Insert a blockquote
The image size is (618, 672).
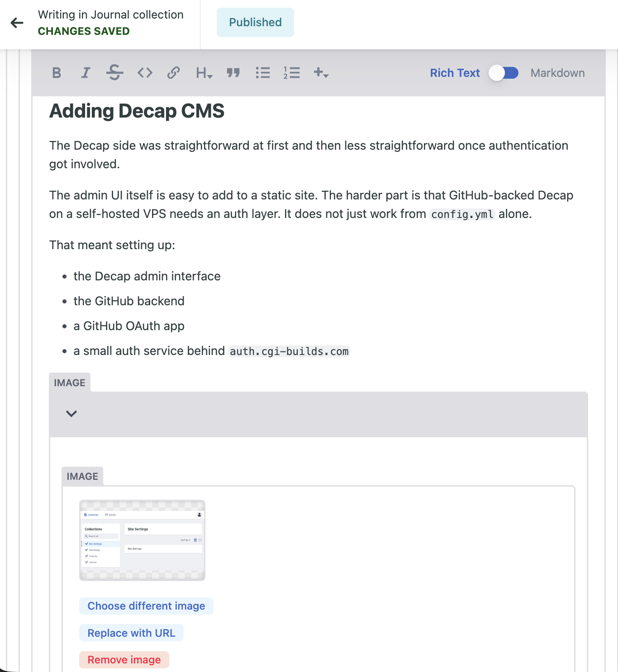click(x=233, y=73)
